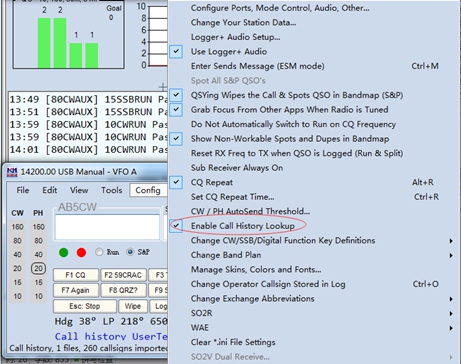Click the green status dot indicator
This screenshot has height=364, width=461.
(x=64, y=252)
